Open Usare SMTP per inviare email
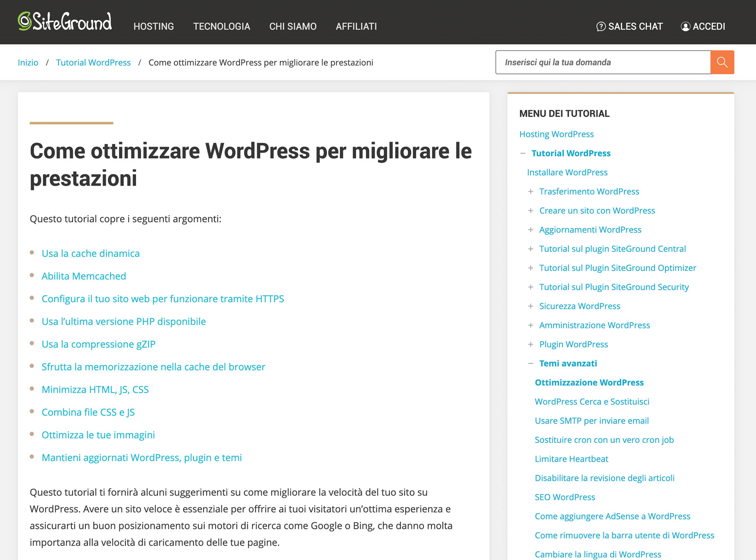The image size is (756, 560). click(591, 421)
